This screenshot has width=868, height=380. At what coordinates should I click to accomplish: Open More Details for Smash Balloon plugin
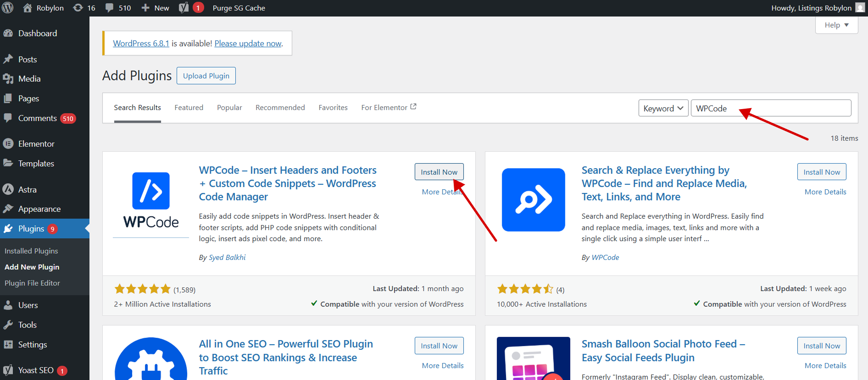point(825,365)
